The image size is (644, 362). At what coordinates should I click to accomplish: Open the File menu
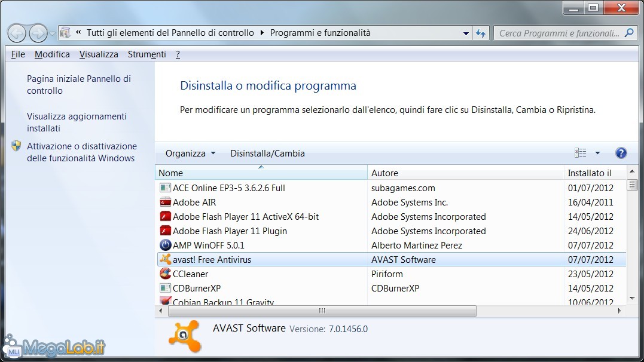(x=18, y=54)
